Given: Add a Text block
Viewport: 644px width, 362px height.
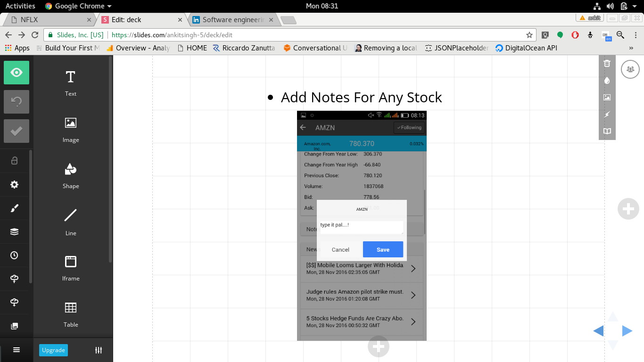Looking at the screenshot, I should coord(71,83).
